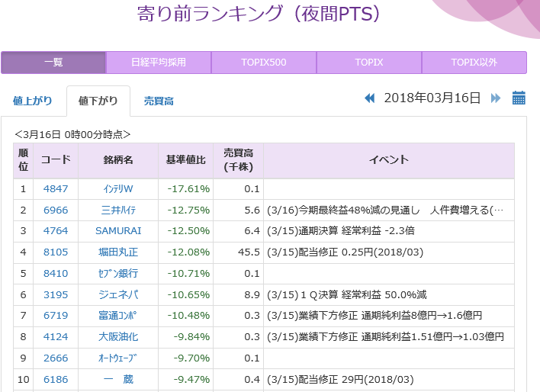Select the 値下がり ranking tab
Viewport: 540px width, 392px height.
(x=98, y=101)
